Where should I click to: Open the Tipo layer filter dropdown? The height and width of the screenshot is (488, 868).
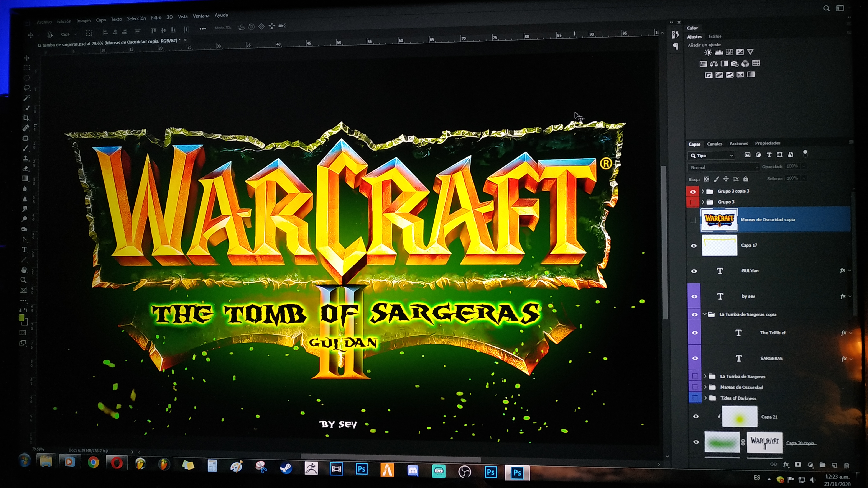click(x=711, y=155)
